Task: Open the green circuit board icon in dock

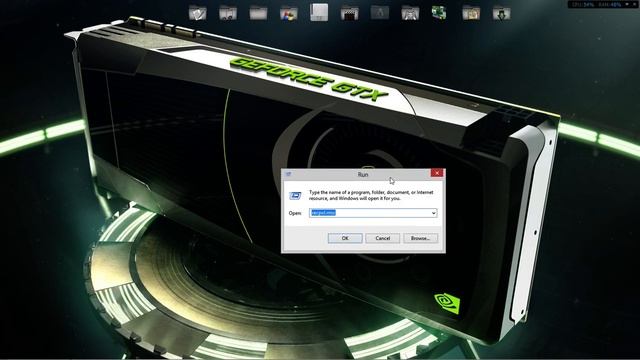Action: tap(439, 13)
